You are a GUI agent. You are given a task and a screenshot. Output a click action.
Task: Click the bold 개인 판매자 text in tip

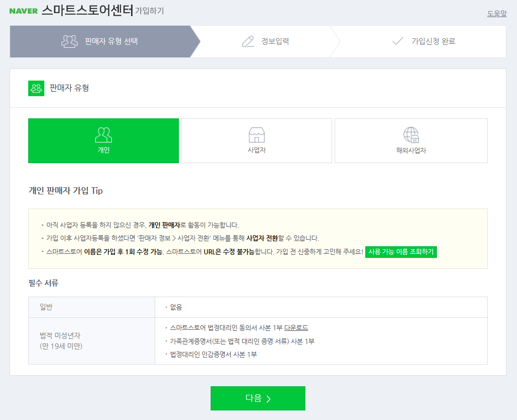tap(164, 225)
